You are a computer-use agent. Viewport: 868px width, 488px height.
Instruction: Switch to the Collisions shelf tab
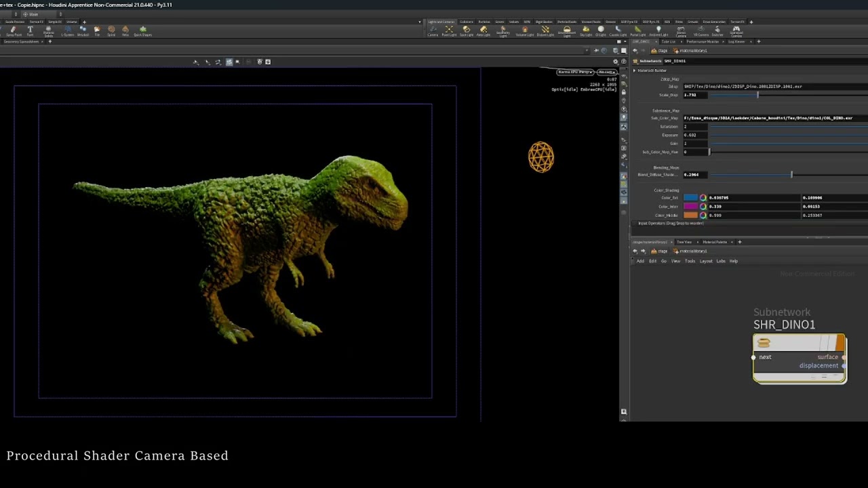[467, 22]
